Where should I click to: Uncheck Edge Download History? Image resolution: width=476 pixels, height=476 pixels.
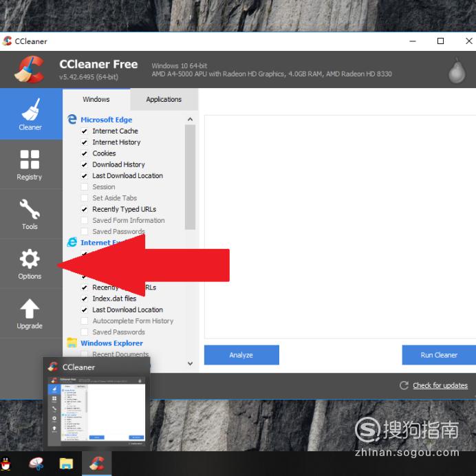coord(85,164)
